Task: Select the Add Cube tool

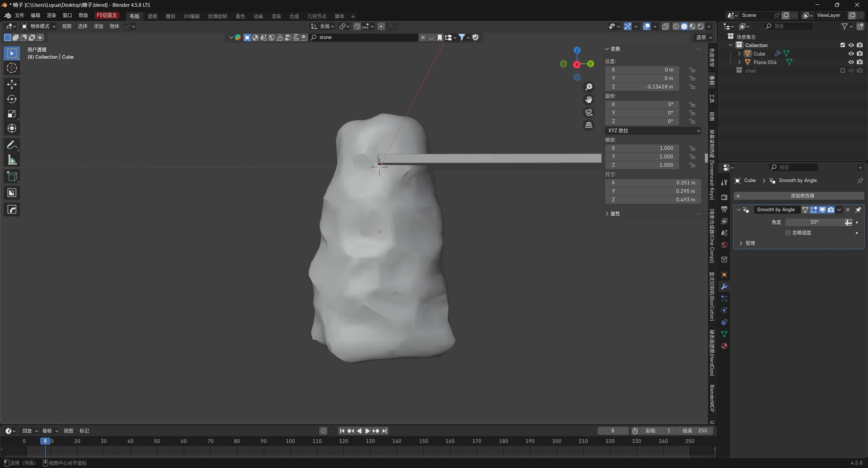Action: pyautogui.click(x=12, y=176)
